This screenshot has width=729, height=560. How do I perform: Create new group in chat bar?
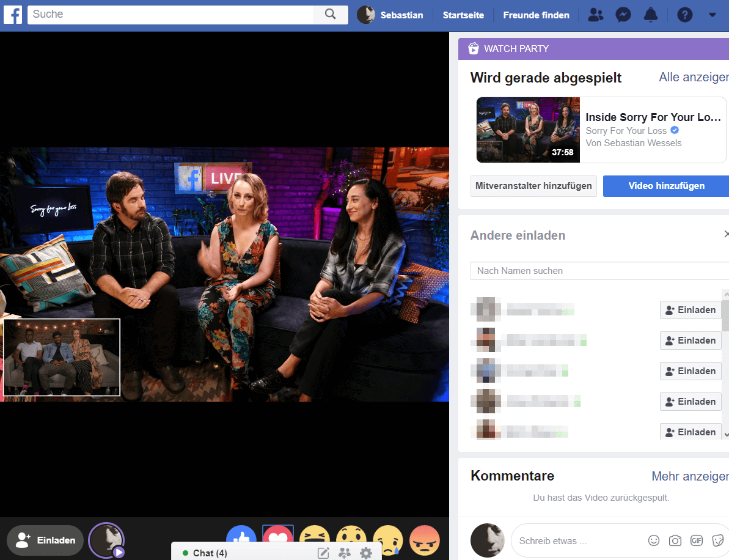[x=345, y=553]
